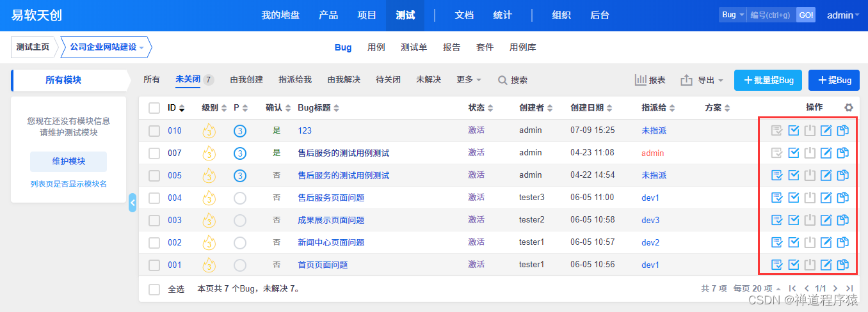Click the magnifier 搜索 search icon
The height and width of the screenshot is (312, 868).
502,81
